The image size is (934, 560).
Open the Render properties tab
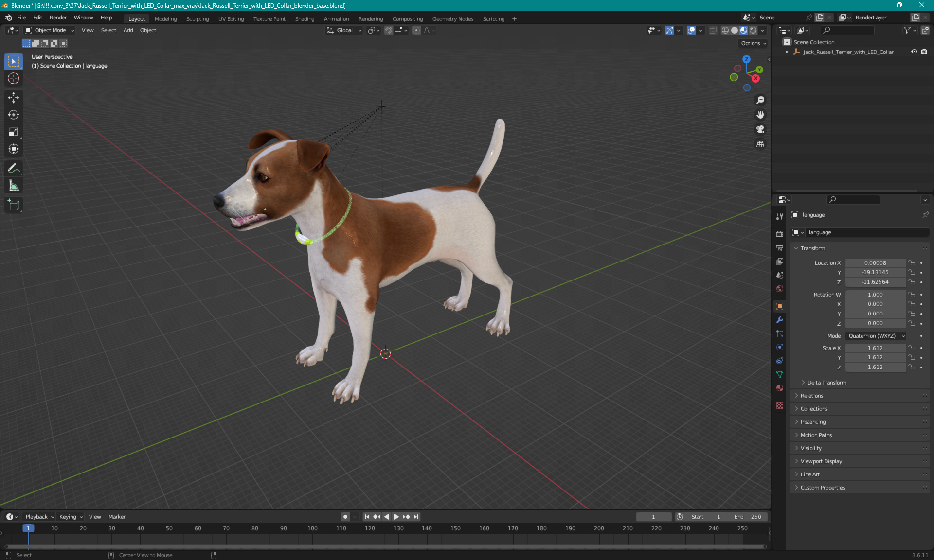coord(780,234)
